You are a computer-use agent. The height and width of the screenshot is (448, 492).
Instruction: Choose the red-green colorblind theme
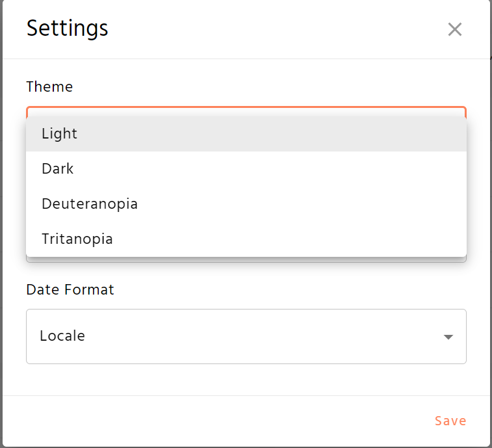coord(246,204)
